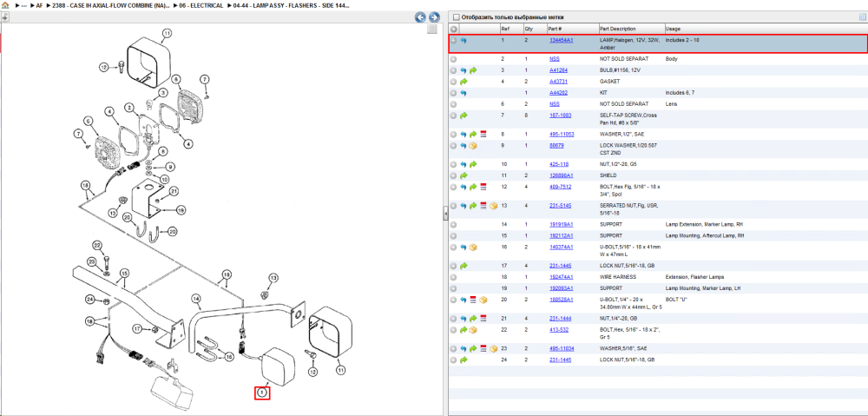The width and height of the screenshot is (868, 416).
Task: Open '2388 - CASE IH AXIAL-FLOW COMBINE' breadcrumb
Action: tap(111, 5)
